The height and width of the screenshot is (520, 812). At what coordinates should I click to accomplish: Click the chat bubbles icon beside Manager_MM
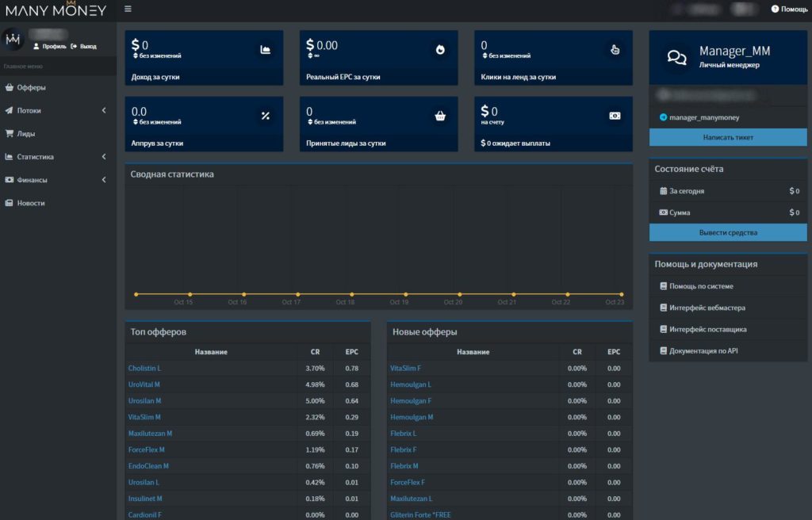point(676,58)
